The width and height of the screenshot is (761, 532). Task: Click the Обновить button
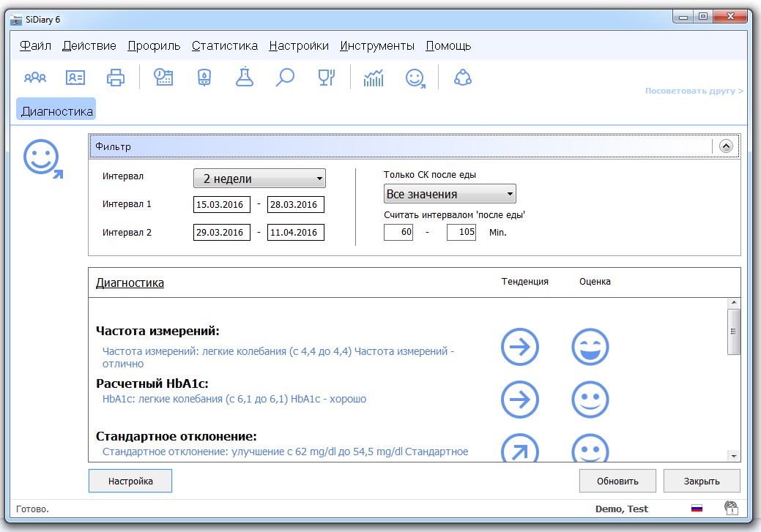coord(617,481)
